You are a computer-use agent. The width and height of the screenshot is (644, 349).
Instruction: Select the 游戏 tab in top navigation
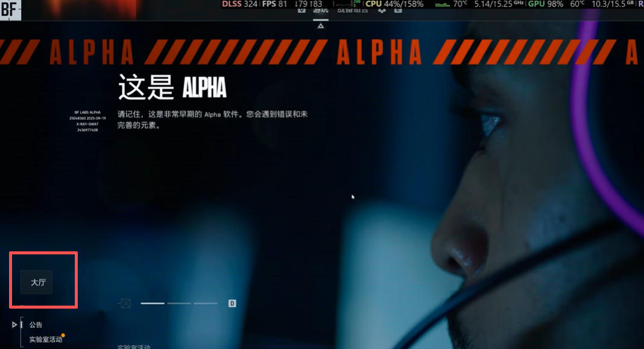coord(321,10)
